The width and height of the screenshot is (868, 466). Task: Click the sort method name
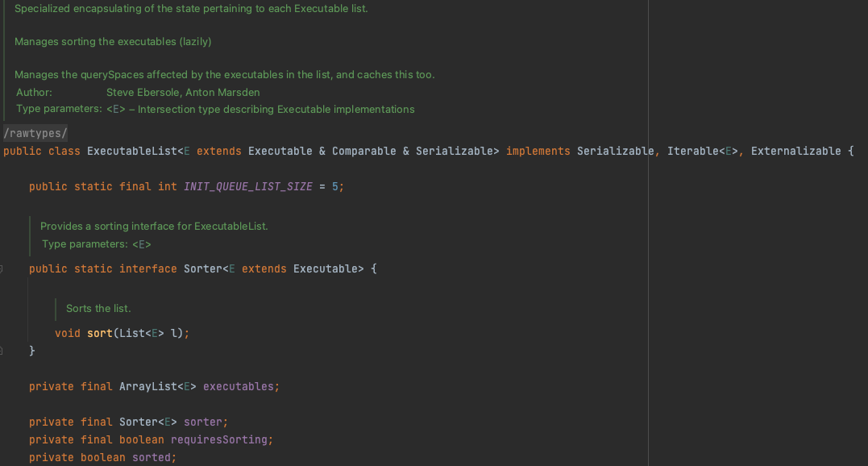point(100,333)
